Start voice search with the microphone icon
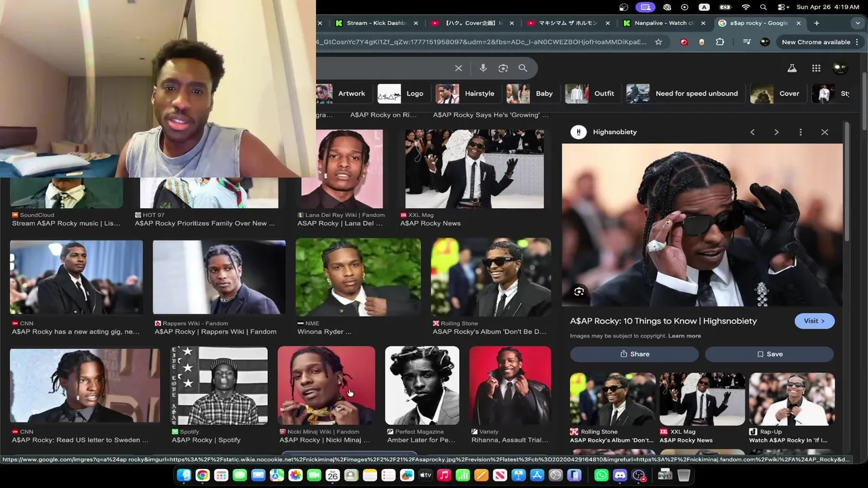This screenshot has height=488, width=868. (x=483, y=68)
